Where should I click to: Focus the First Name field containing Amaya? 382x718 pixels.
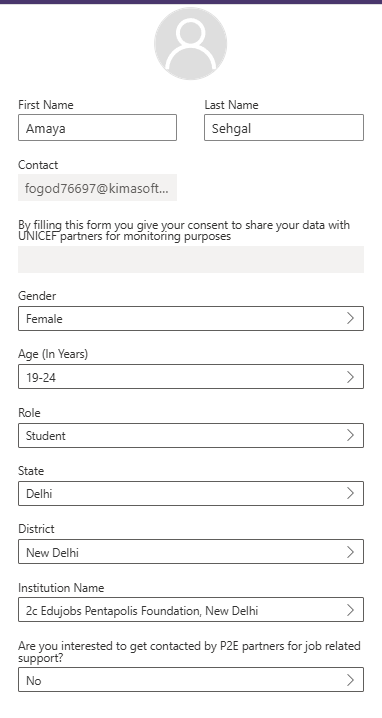pos(98,128)
